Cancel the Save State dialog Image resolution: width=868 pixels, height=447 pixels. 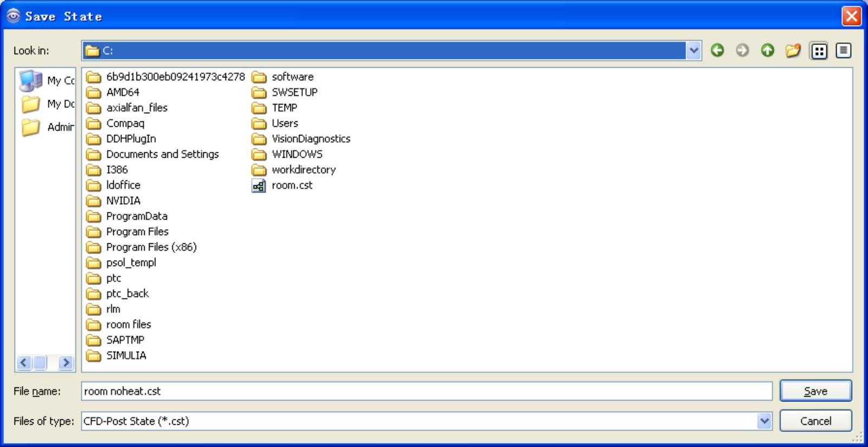(x=815, y=421)
